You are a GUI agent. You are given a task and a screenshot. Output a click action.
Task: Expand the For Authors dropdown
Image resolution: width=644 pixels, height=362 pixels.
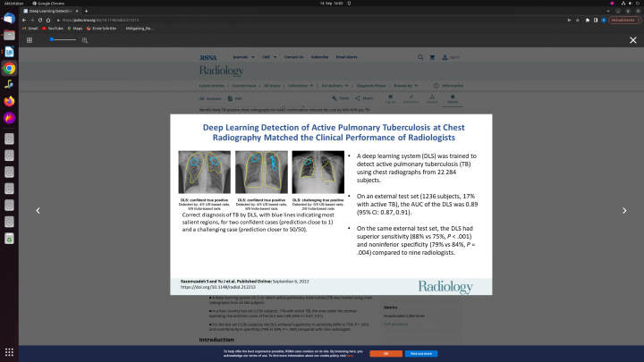point(335,86)
